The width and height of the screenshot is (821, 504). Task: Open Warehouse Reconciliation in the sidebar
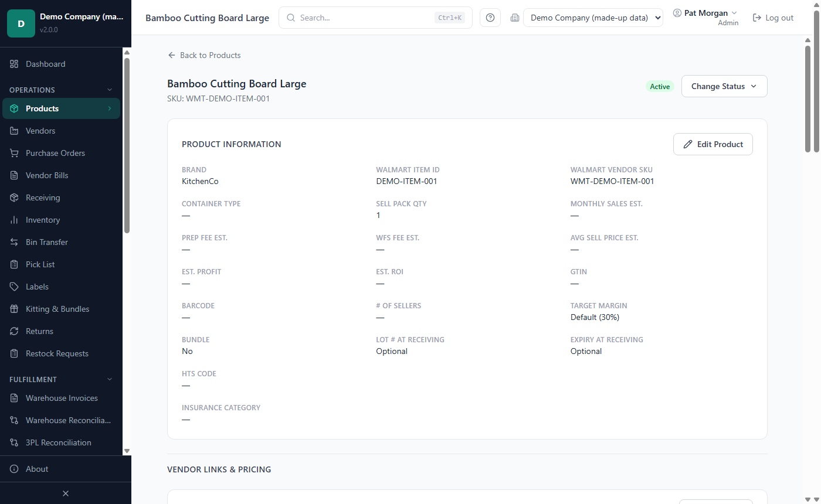click(61, 420)
